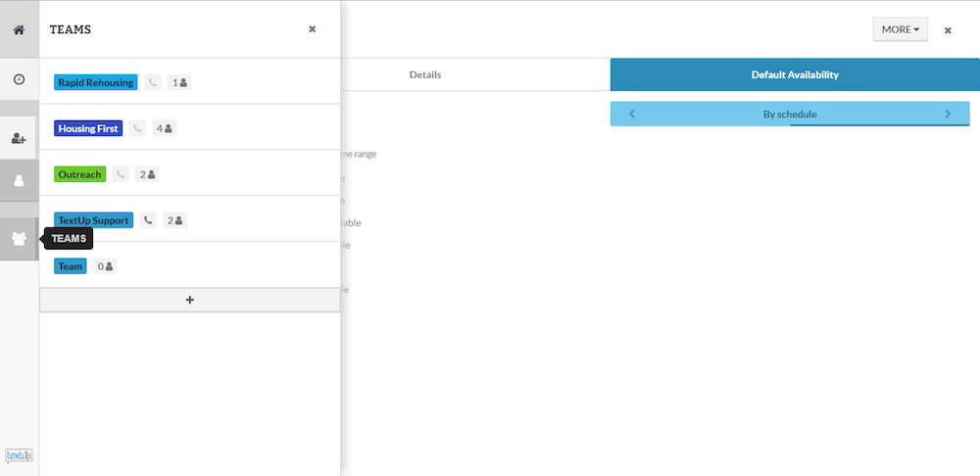The image size is (980, 476).
Task: Switch to the Details tab
Action: pyautogui.click(x=425, y=75)
